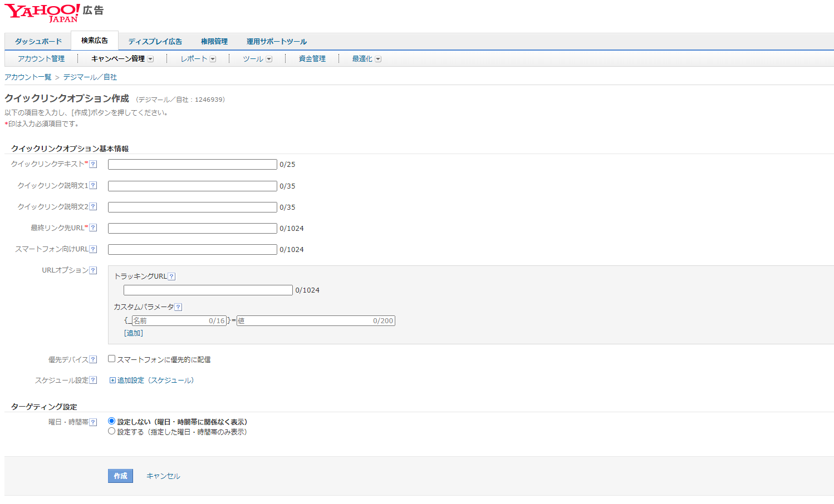Switch to 検索広告 tab
This screenshot has width=834, height=504.
[x=95, y=41]
